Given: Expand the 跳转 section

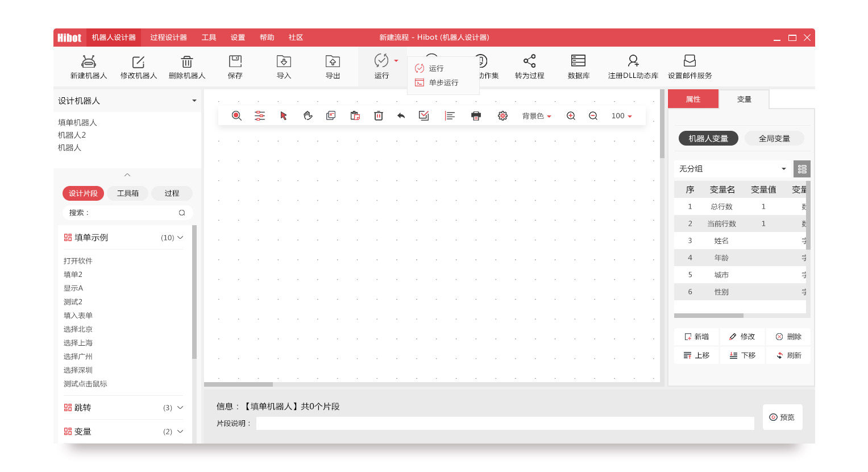Looking at the screenshot, I should click(180, 408).
